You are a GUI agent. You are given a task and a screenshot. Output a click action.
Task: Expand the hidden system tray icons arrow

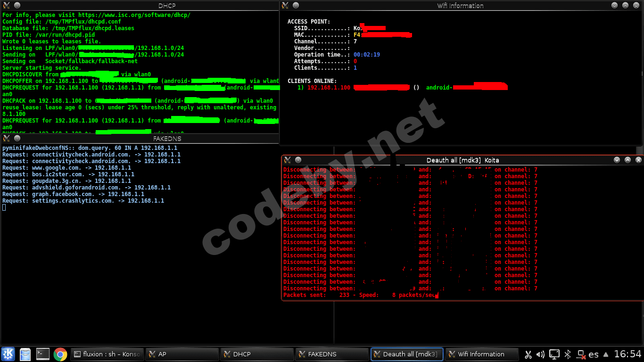[x=606, y=354]
